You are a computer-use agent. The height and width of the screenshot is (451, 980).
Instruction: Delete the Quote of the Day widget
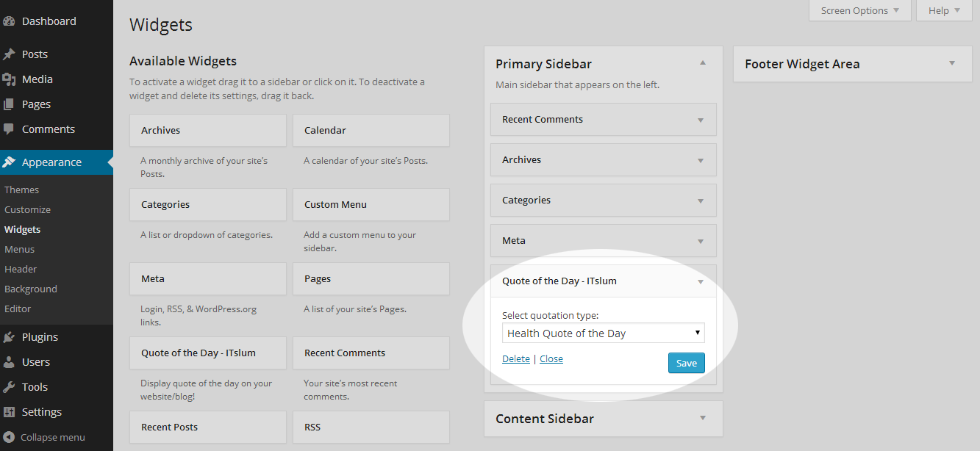(x=515, y=359)
